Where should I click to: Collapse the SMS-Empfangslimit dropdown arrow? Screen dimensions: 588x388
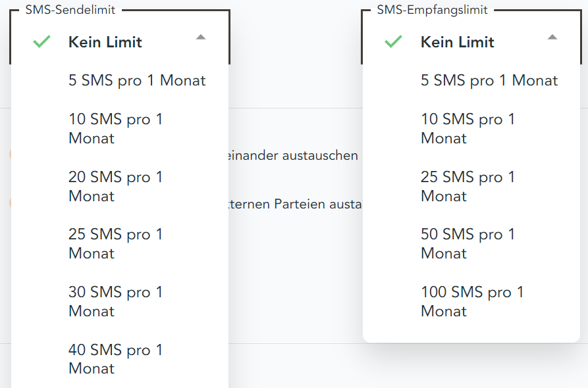click(552, 37)
